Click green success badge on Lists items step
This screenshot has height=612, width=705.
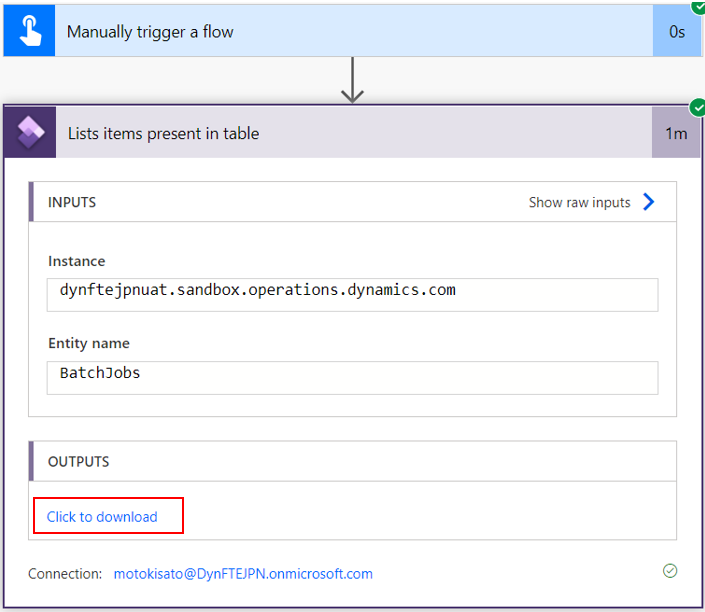pos(697,108)
